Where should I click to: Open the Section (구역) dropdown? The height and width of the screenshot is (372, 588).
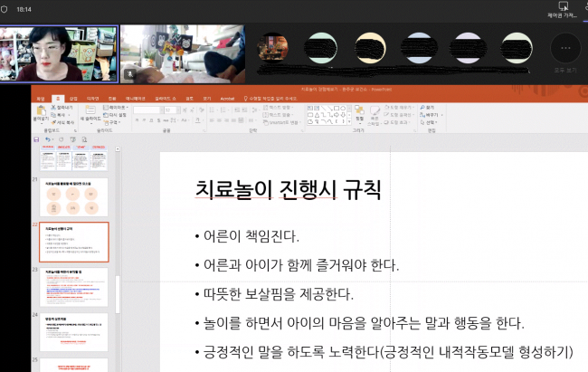(112, 122)
